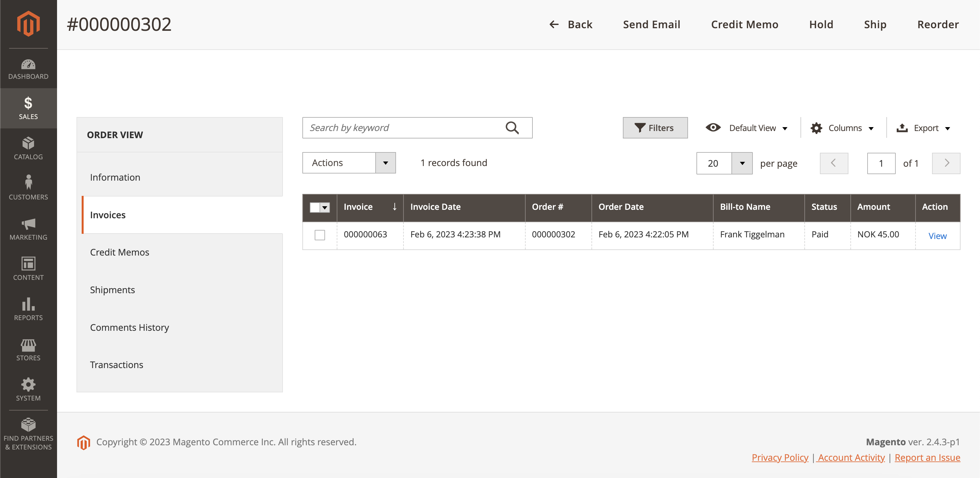Expand the Columns dropdown
The width and height of the screenshot is (980, 478).
(x=842, y=128)
